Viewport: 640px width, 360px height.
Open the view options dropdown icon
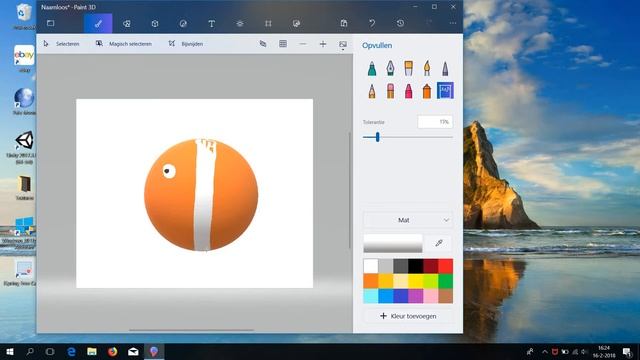[x=343, y=44]
